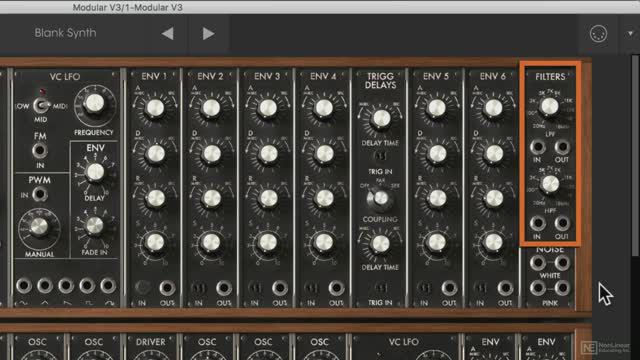This screenshot has height=360, width=640.
Task: Adjust the VC LFO Manual knob
Action: (x=39, y=227)
